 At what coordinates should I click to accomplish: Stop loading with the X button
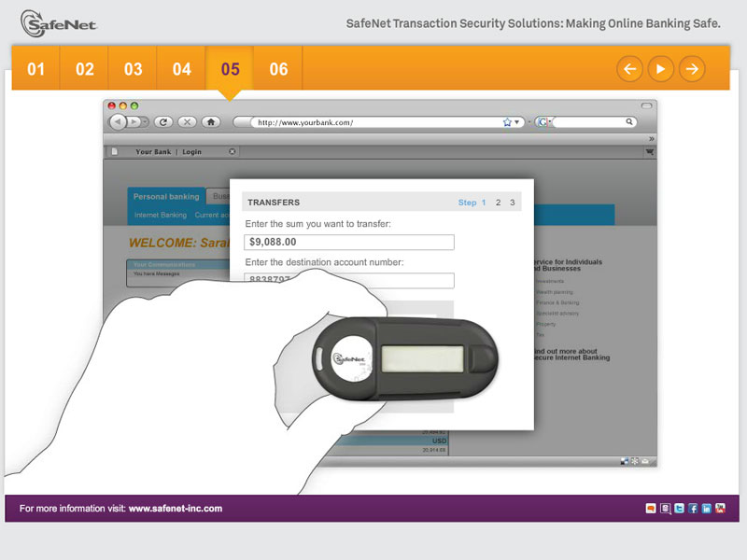(x=188, y=122)
